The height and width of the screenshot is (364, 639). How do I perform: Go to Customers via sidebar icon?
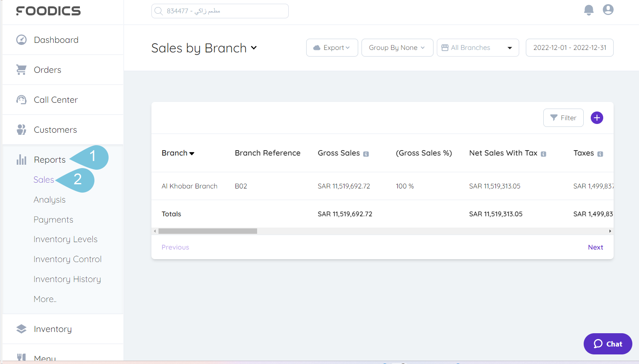[21, 129]
